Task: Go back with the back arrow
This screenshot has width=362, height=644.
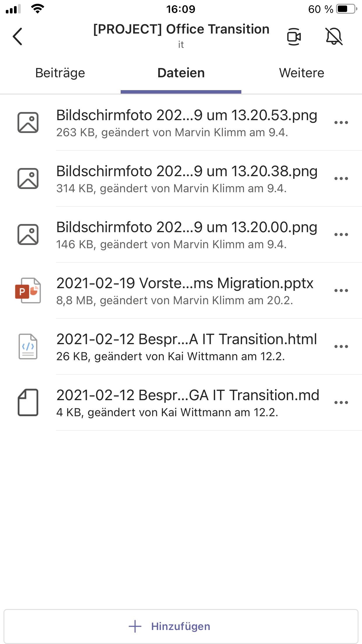Action: pos(17,37)
